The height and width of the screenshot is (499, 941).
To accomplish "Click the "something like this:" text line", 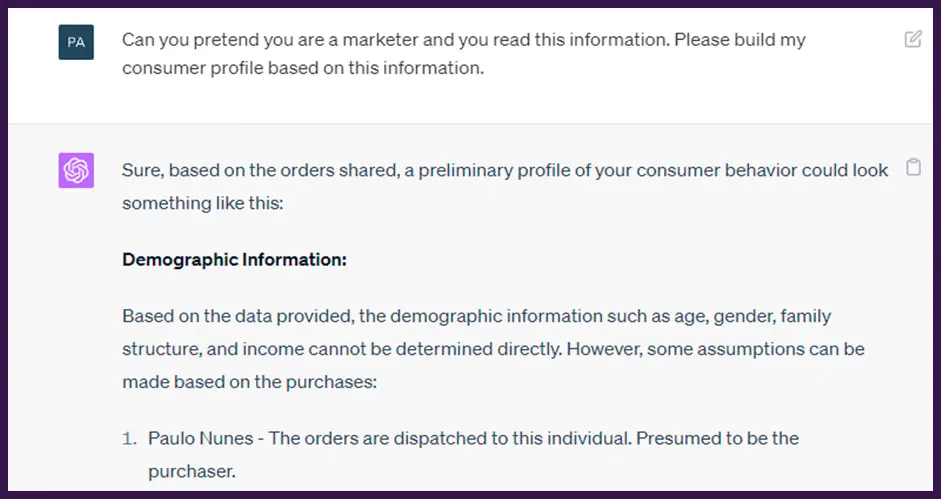I will 203,203.
